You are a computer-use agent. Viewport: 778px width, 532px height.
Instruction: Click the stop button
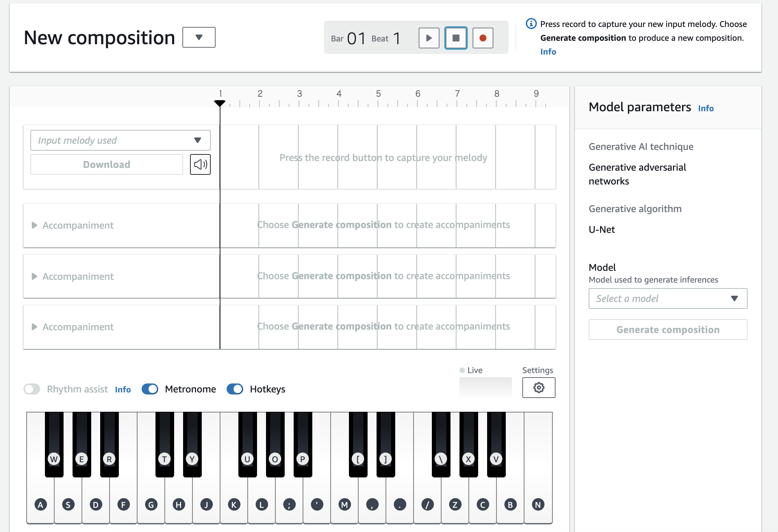click(456, 38)
